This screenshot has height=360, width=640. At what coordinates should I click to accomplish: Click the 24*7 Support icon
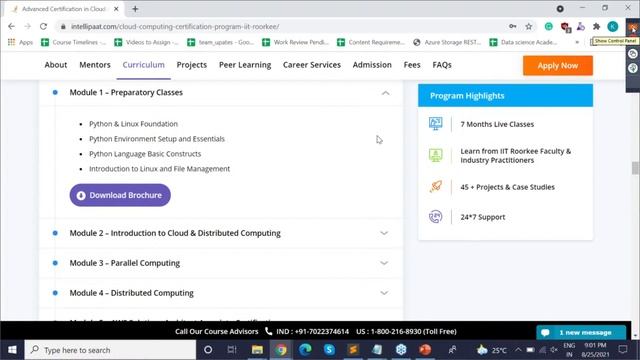(436, 216)
